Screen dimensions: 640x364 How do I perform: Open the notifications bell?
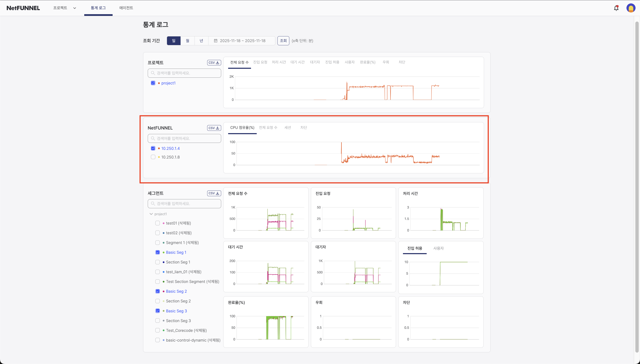616,8
